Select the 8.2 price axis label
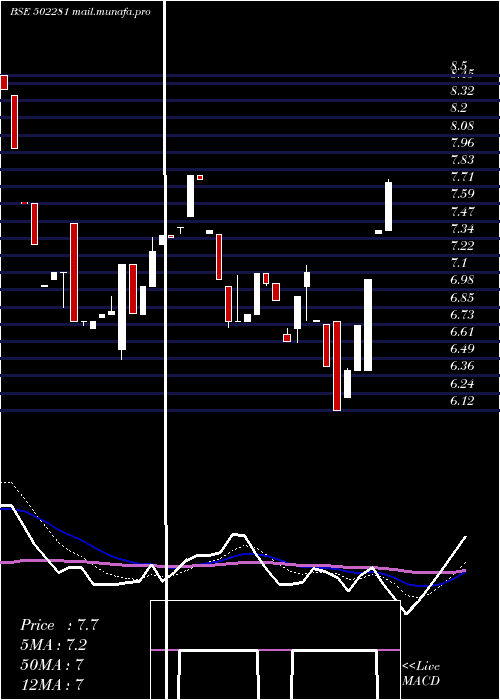This screenshot has width=500, height=700. click(458, 108)
